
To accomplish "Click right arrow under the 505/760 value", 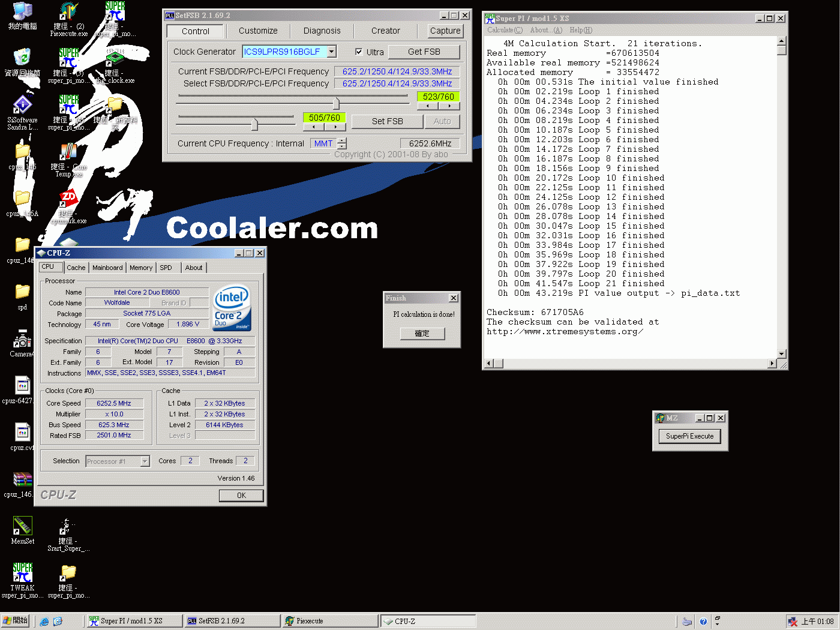I will click(x=335, y=127).
